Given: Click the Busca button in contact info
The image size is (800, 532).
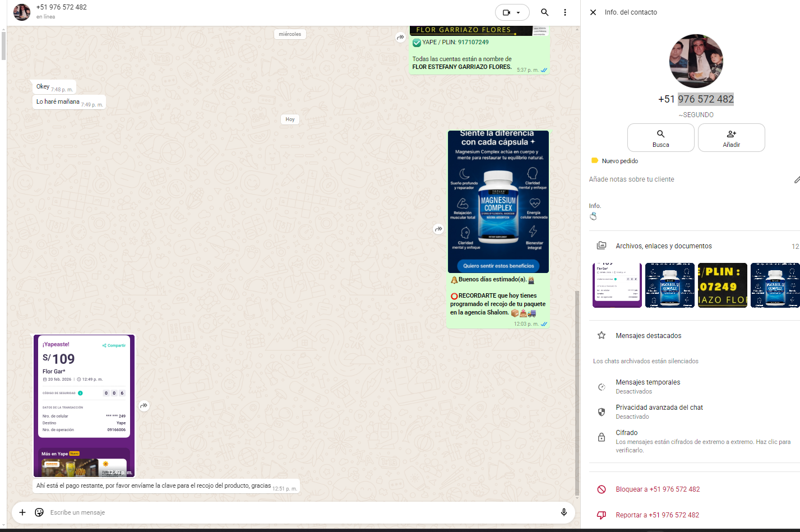Looking at the screenshot, I should [660, 138].
